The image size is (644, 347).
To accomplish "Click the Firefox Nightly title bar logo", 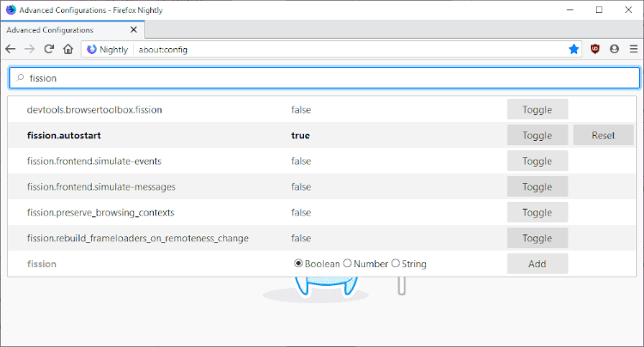I will point(10,9).
